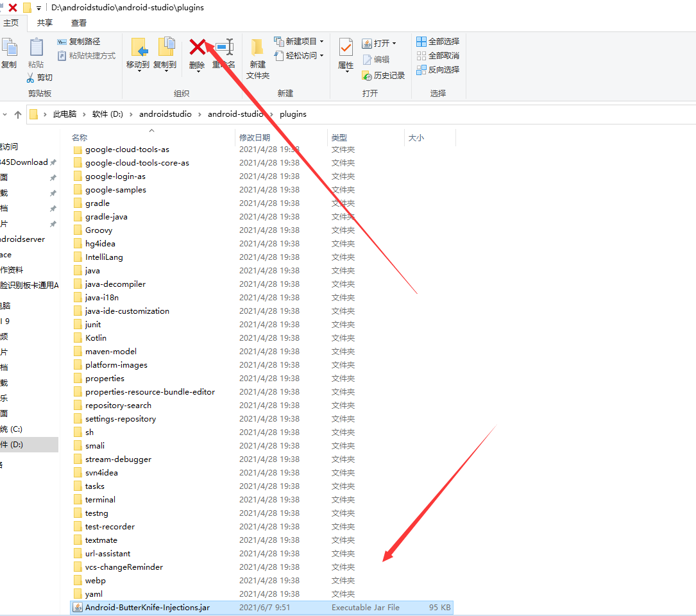Viewport: 696px width, 616px height.
Task: Click the Up arrow navigation button
Action: [x=18, y=115]
